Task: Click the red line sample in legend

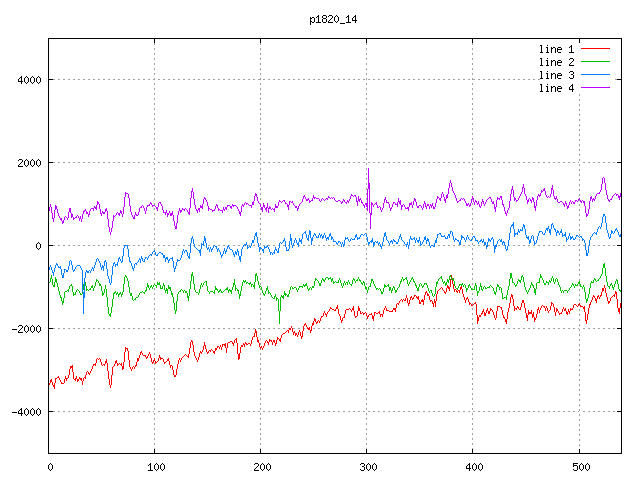Action: [595, 49]
